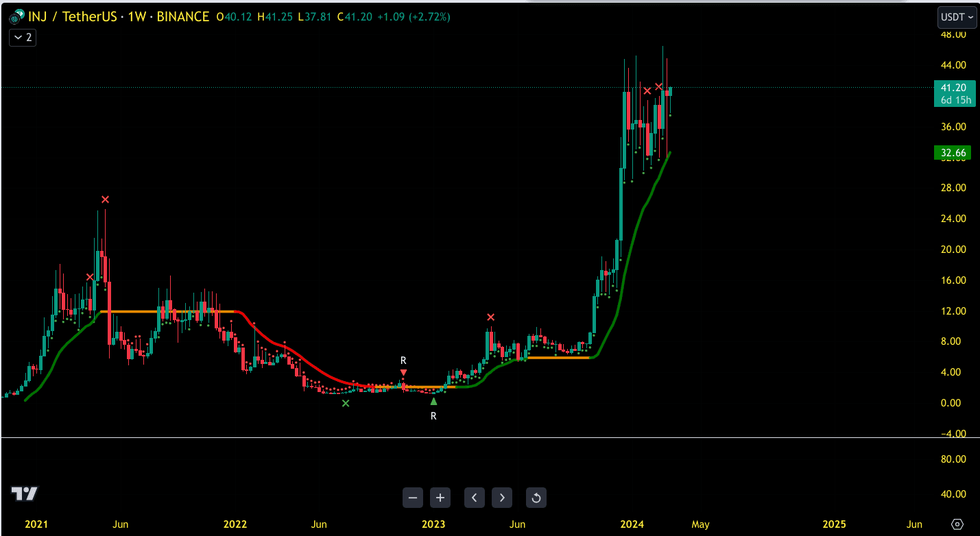Image resolution: width=980 pixels, height=536 pixels.
Task: Click the 12.00 price axis label
Action: (954, 311)
